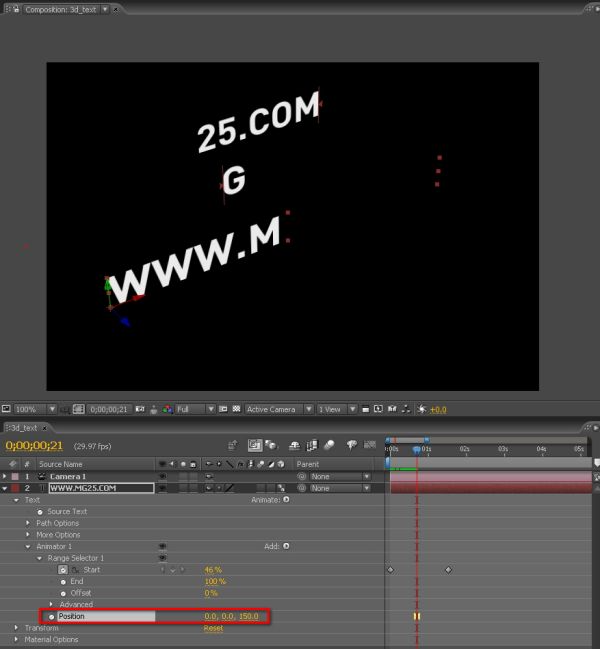Toggle the Range Selector 1 eye visibility

162,558
